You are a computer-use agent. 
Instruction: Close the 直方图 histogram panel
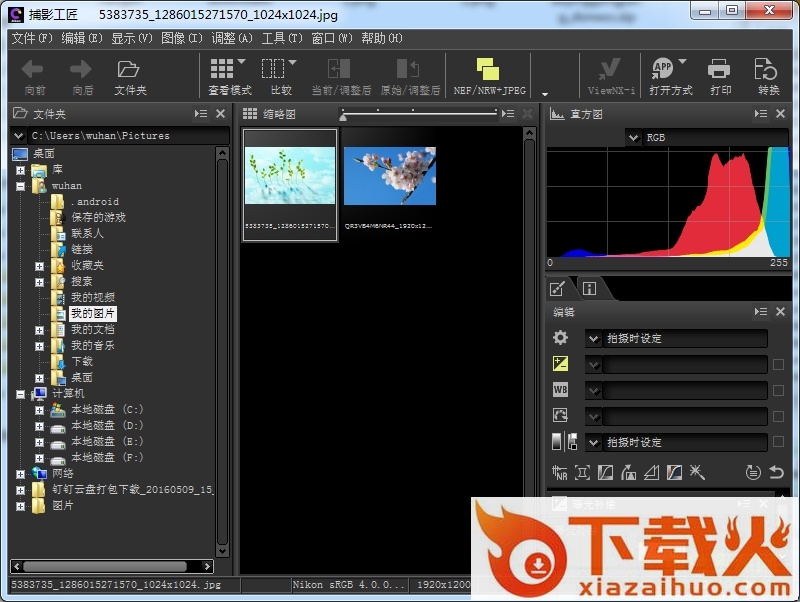pos(780,114)
